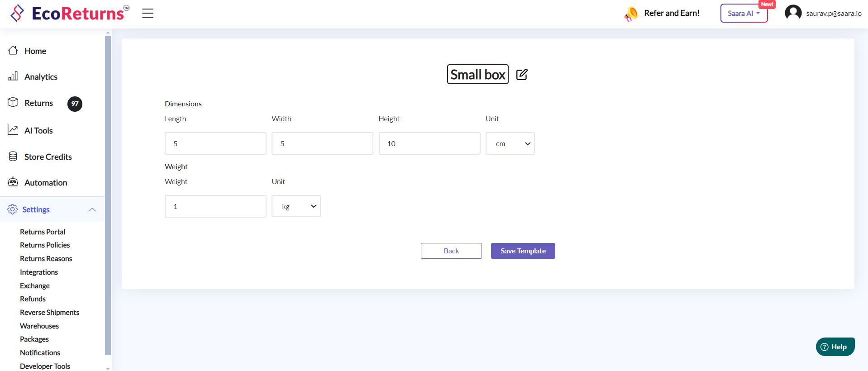Open Reverse Shipments settings

click(x=49, y=312)
